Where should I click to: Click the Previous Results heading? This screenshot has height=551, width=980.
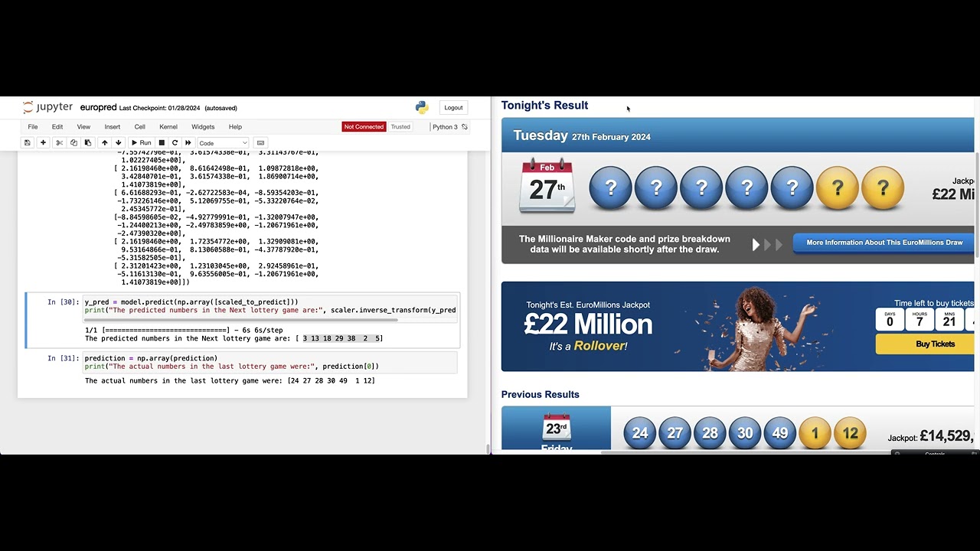point(541,395)
